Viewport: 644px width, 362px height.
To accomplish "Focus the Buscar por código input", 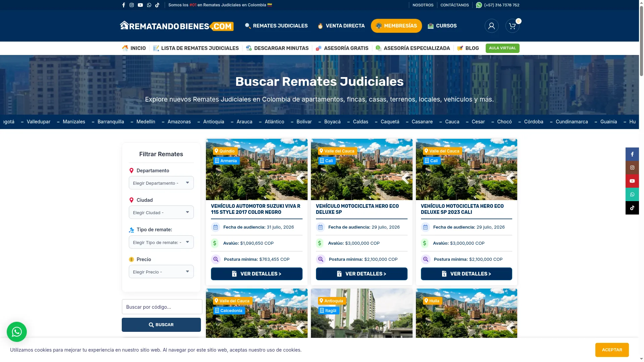I will 162,307.
